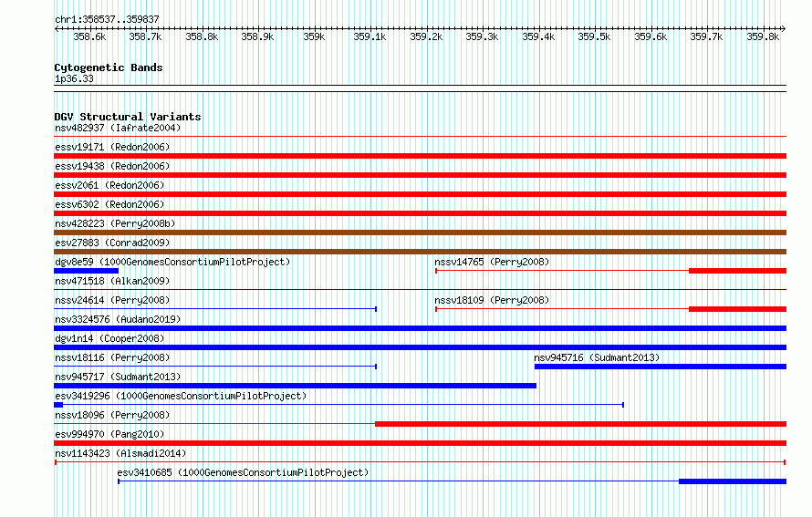
Task: Open variant nsv428223 (Perry2008b)
Action: (115, 223)
